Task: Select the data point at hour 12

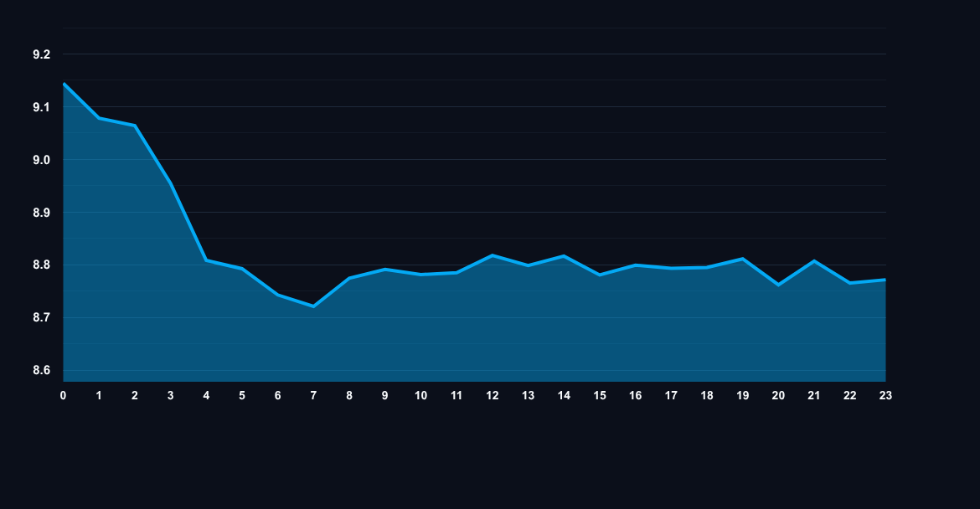Action: pos(492,254)
